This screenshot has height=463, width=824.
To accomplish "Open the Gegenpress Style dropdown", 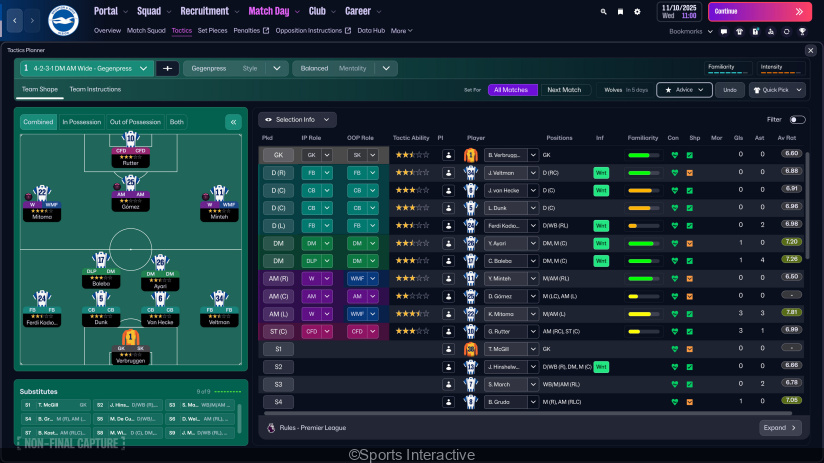I will point(235,68).
